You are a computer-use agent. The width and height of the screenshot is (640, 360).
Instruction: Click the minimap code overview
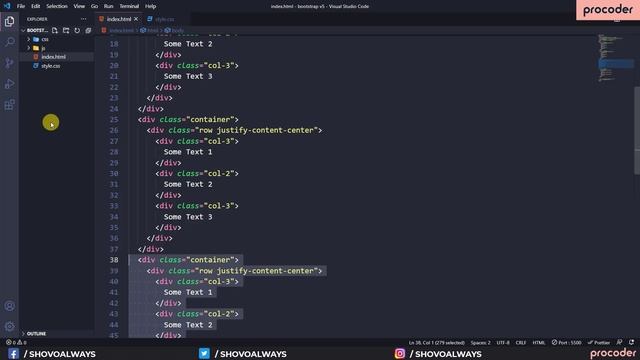coord(615,58)
